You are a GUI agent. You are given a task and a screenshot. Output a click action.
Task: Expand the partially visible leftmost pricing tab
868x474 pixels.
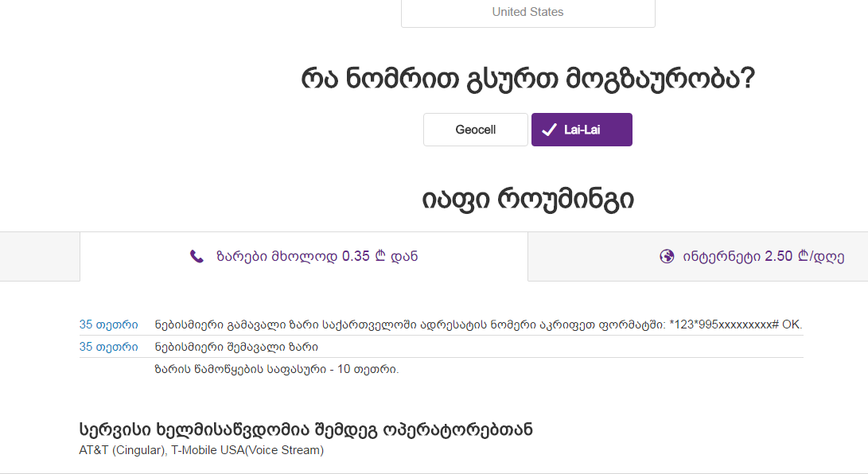tap(39, 255)
